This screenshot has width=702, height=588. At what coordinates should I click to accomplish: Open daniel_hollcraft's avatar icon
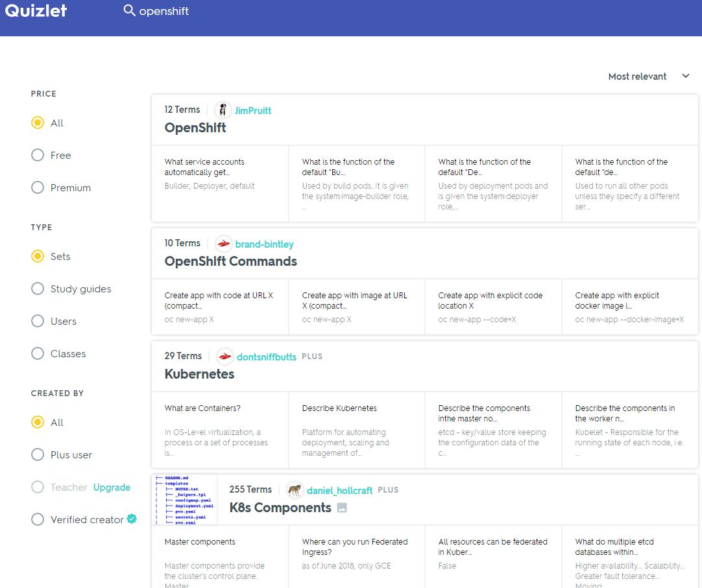(x=295, y=491)
